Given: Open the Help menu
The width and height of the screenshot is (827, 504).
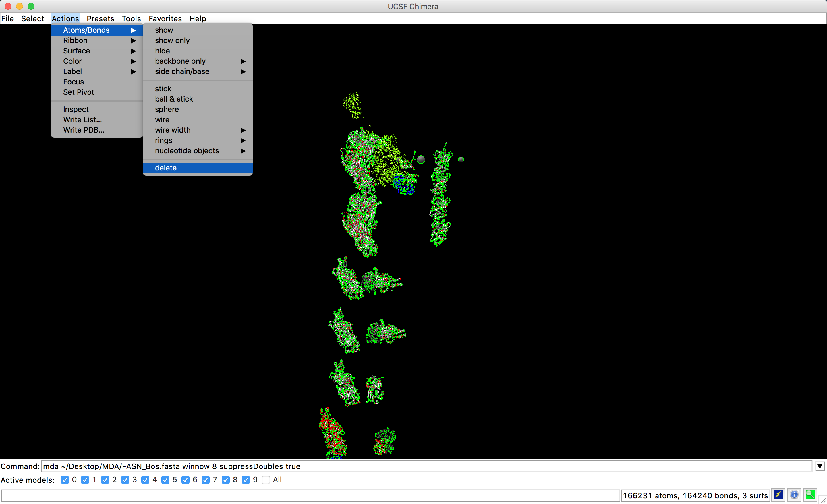Looking at the screenshot, I should click(198, 18).
